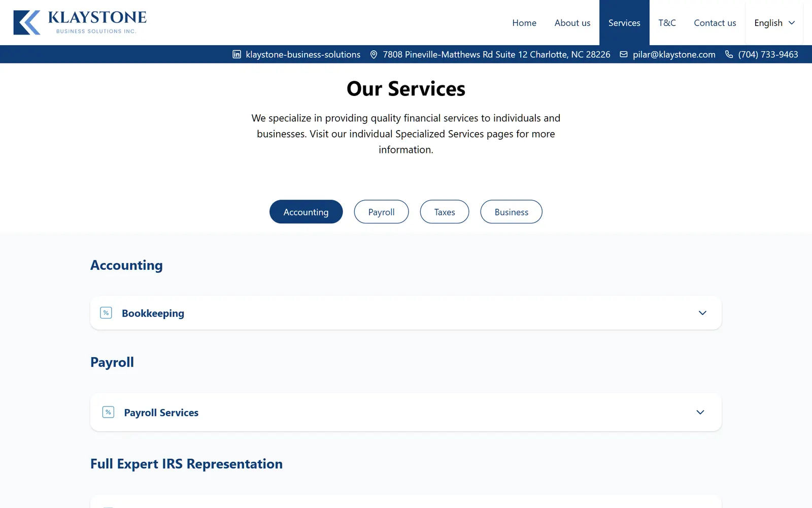Open the About us page

[x=572, y=23]
